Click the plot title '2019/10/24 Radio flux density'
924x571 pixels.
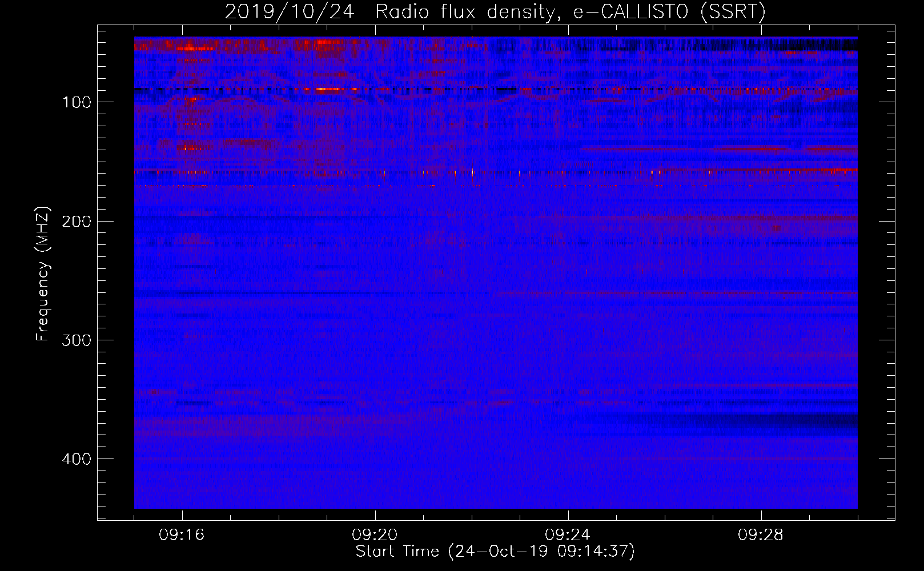(x=495, y=12)
